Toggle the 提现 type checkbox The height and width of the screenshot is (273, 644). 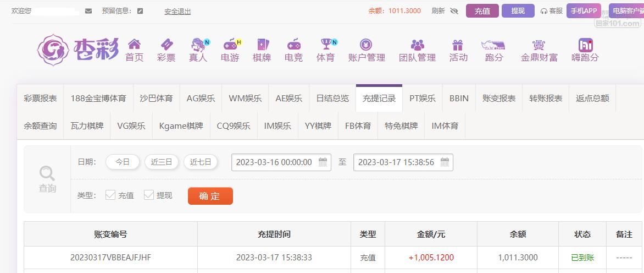(149, 195)
